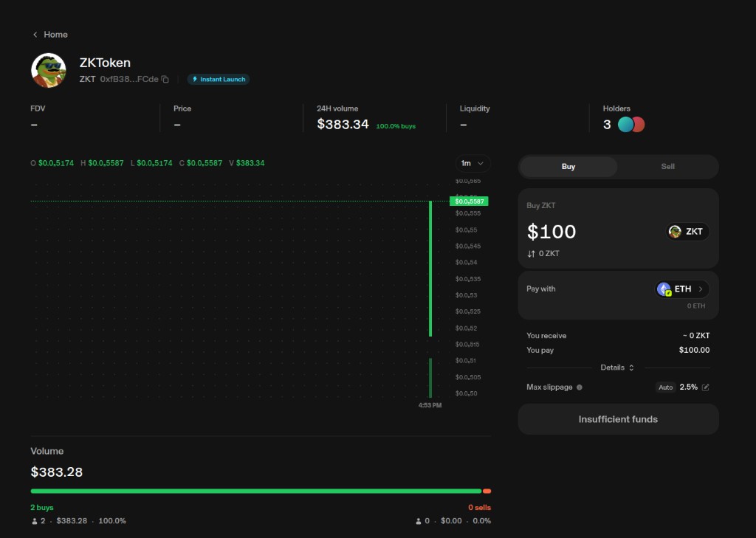Click the ETH coin icon
The height and width of the screenshot is (538, 756).
coord(664,289)
